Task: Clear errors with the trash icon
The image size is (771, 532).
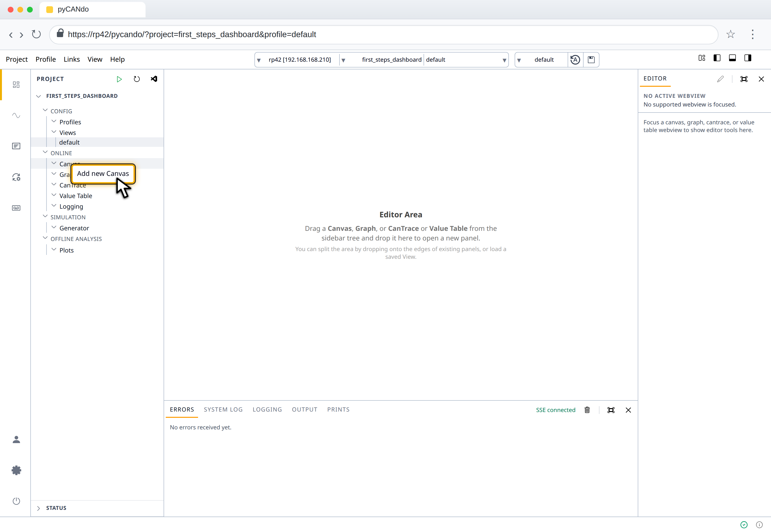Action: tap(587, 410)
